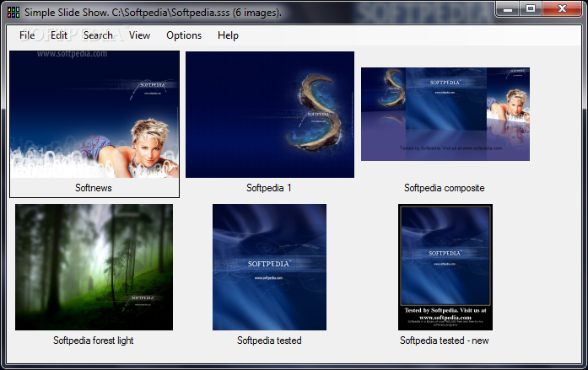
Task: Select the Softpedia composite image thumbnail
Action: point(445,115)
